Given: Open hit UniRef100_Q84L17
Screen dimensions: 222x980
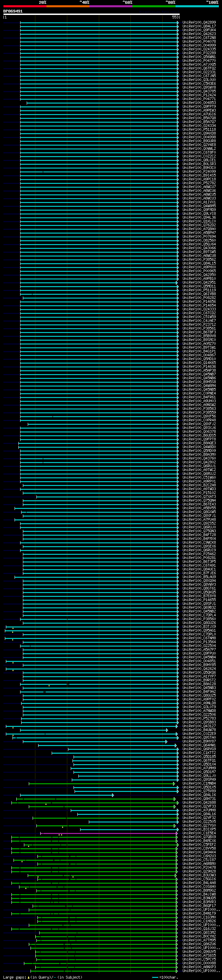Looking at the screenshot, I should coord(199,26).
